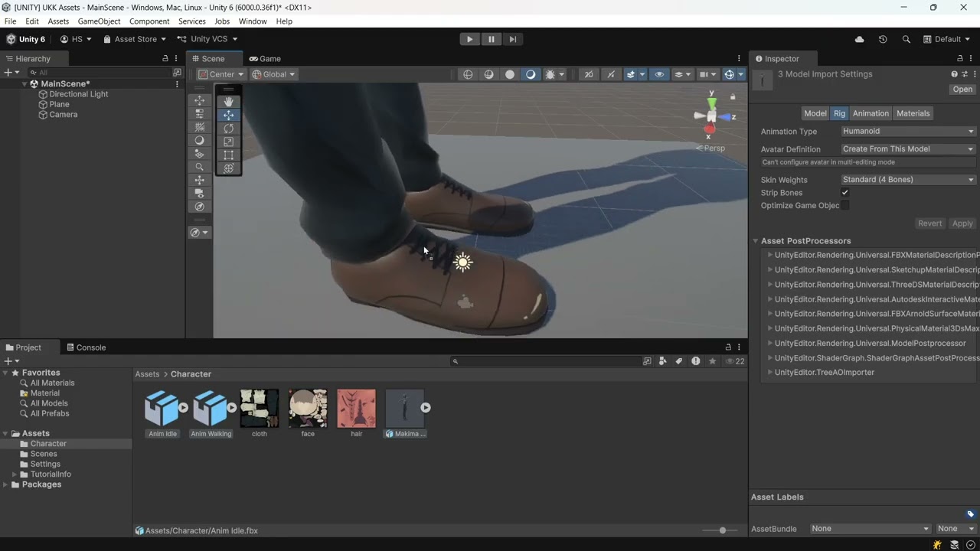Select the Materials import tab

[x=913, y=113]
